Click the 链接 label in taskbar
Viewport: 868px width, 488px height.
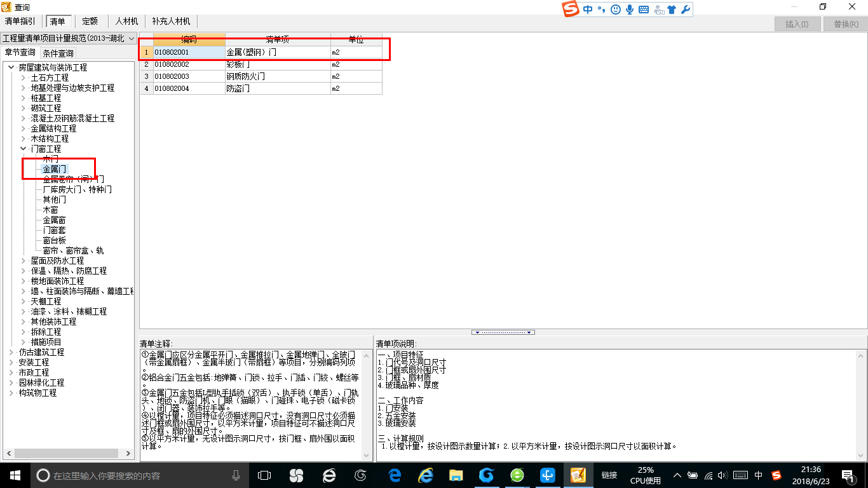[x=609, y=475]
